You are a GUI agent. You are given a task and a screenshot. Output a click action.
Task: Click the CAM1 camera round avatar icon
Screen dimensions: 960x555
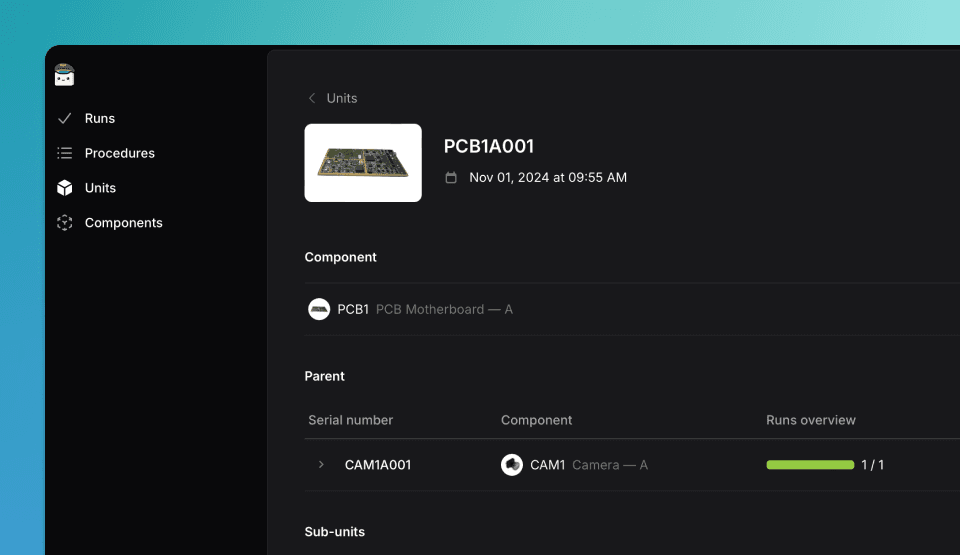coord(512,465)
